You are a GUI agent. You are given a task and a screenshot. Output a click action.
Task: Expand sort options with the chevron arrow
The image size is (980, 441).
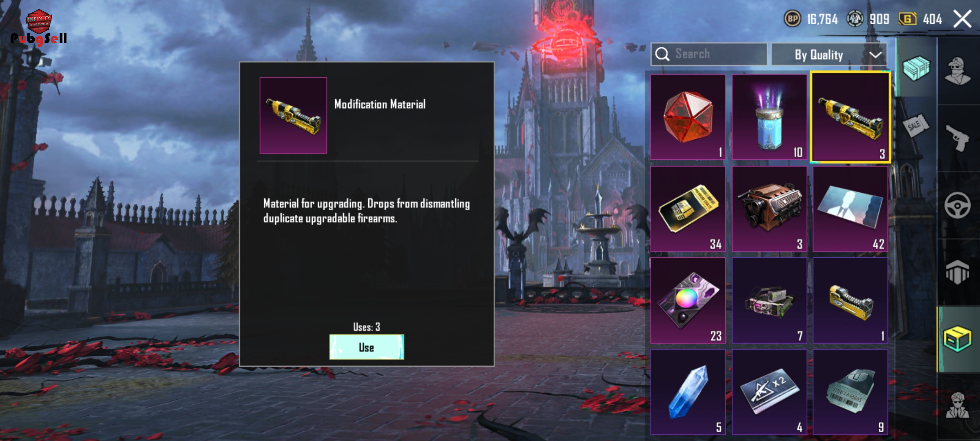pos(875,55)
